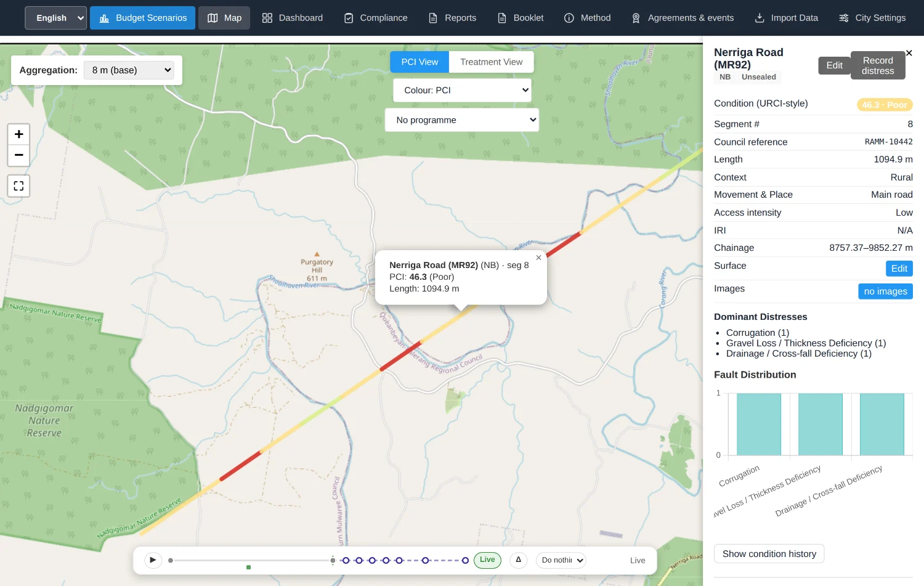Click Edit button beside road name

[x=834, y=65]
